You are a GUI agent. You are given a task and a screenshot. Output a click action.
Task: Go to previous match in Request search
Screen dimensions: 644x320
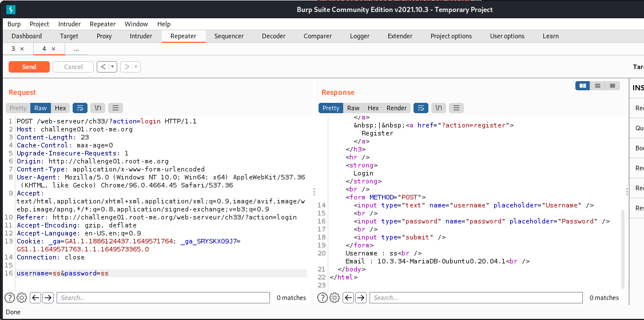click(35, 298)
